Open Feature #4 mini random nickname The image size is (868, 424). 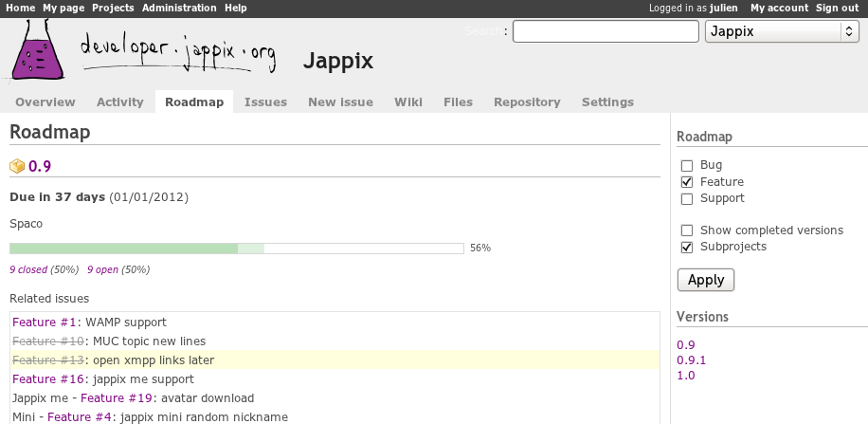(x=81, y=416)
